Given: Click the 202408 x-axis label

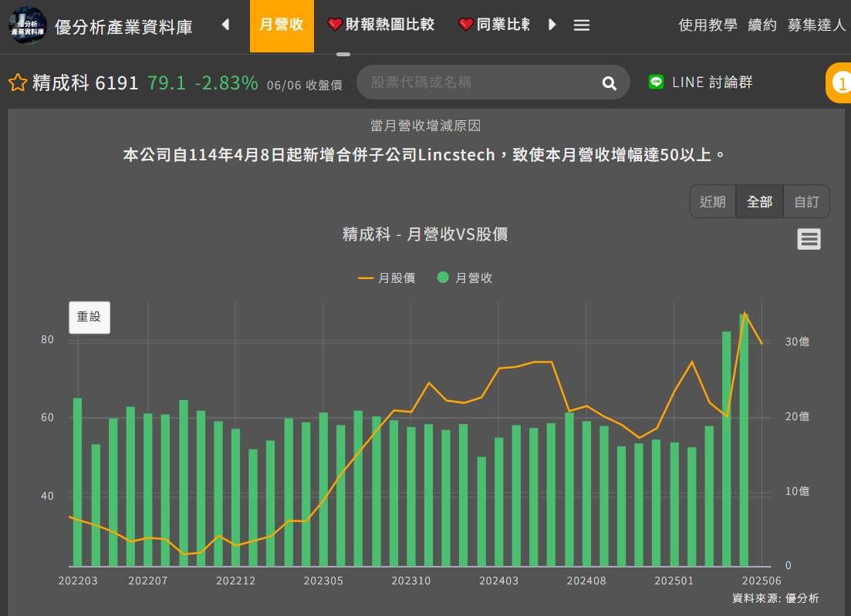Looking at the screenshot, I should (x=586, y=581).
